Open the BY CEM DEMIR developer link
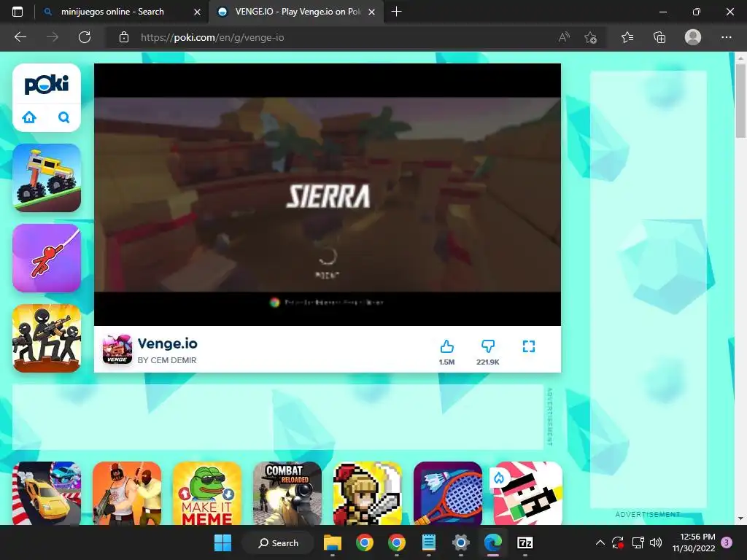The image size is (747, 560). click(167, 360)
